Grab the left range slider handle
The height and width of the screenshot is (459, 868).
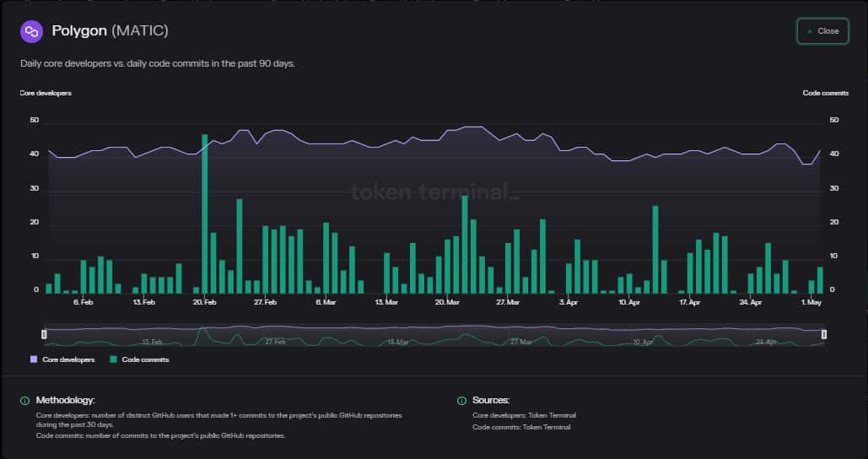[x=44, y=334]
